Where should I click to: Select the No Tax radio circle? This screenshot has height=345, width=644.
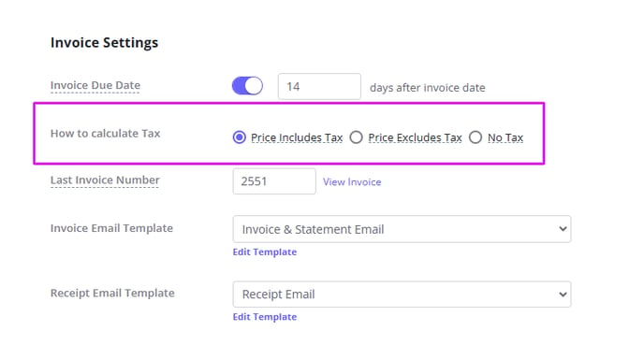point(476,137)
